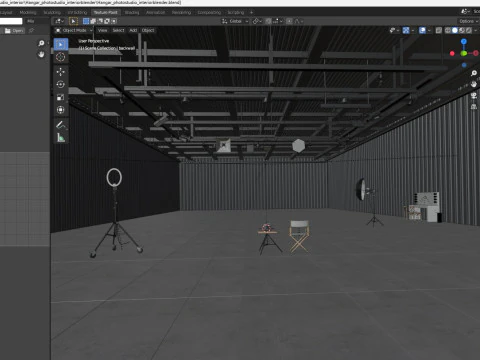
Task: Select the Select Box tool
Action: click(60, 44)
